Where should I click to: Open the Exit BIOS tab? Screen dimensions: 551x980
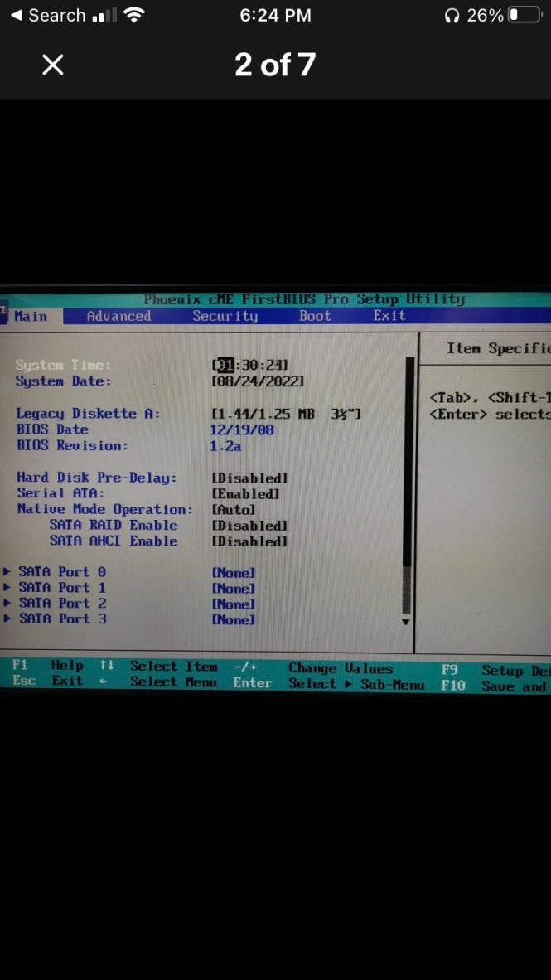coord(389,316)
